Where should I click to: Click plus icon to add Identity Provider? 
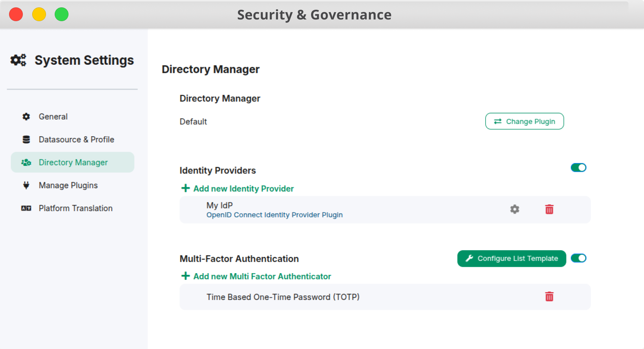(x=185, y=188)
